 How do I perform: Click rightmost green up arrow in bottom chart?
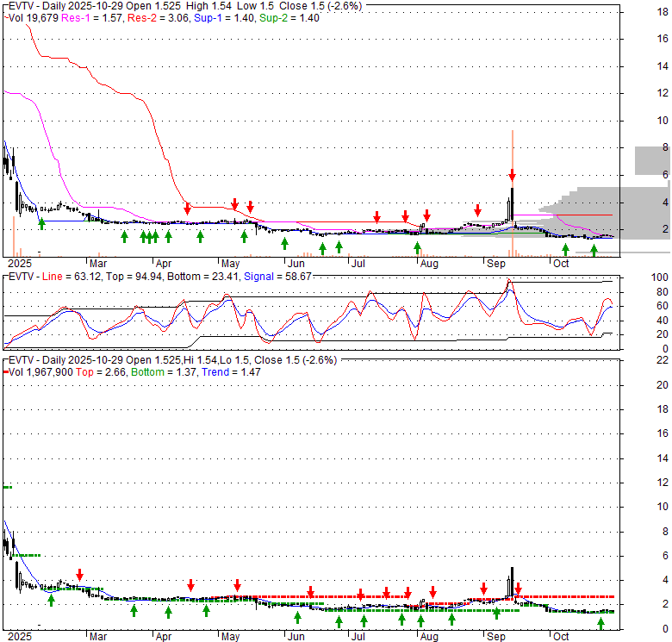(601, 622)
